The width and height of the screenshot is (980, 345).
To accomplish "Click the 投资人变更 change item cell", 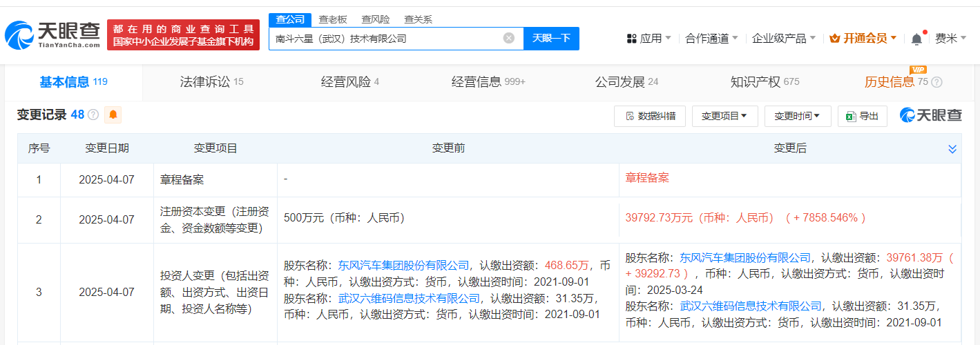I will point(215,292).
